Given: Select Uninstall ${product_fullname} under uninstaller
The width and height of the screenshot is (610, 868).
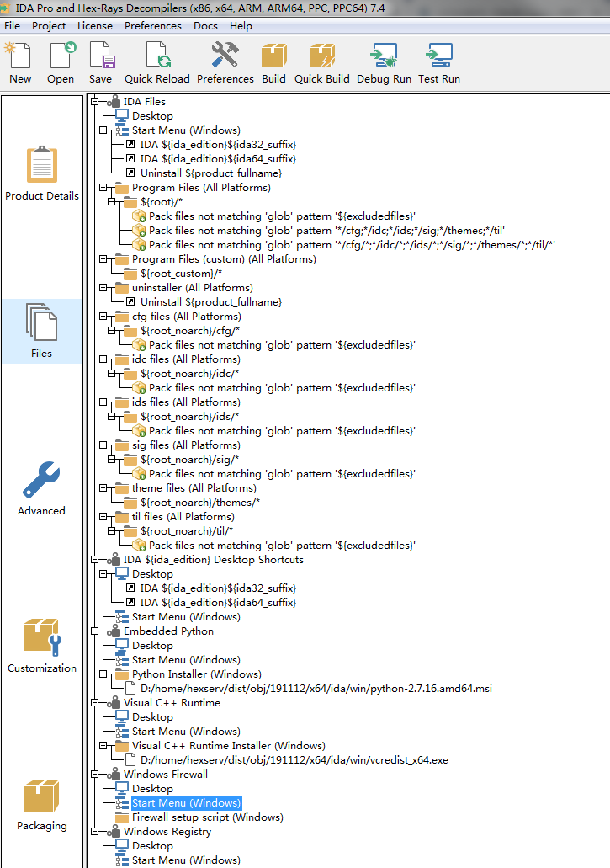Looking at the screenshot, I should [210, 302].
